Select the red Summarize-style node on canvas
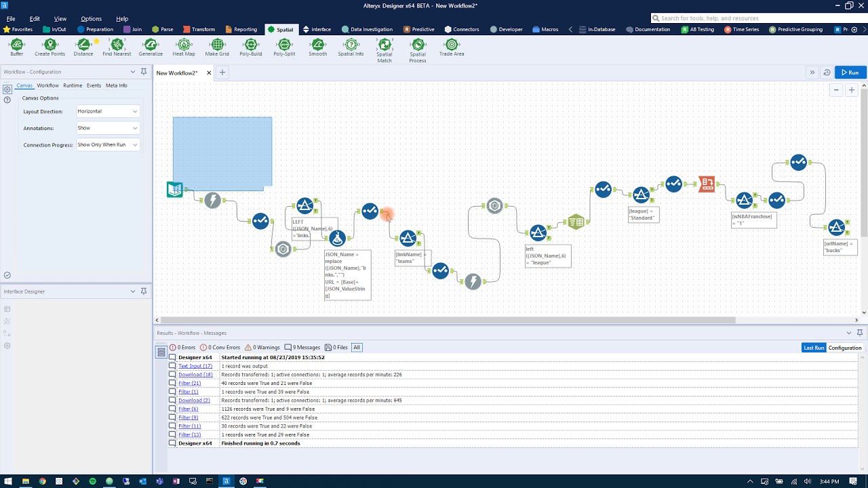This screenshot has height=488, width=868. pyautogui.click(x=707, y=184)
